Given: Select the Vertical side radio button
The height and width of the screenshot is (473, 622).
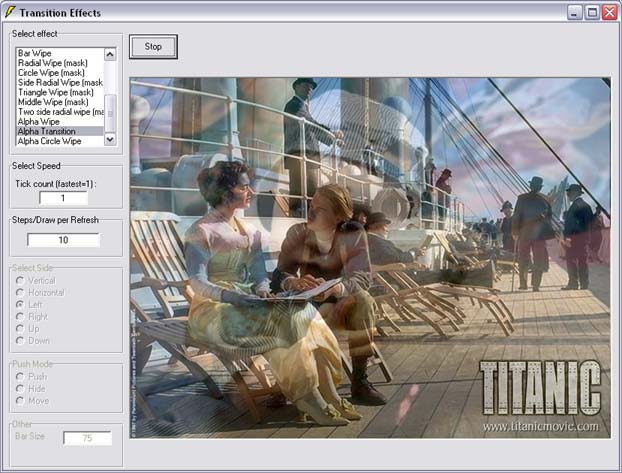Looking at the screenshot, I should tap(19, 280).
